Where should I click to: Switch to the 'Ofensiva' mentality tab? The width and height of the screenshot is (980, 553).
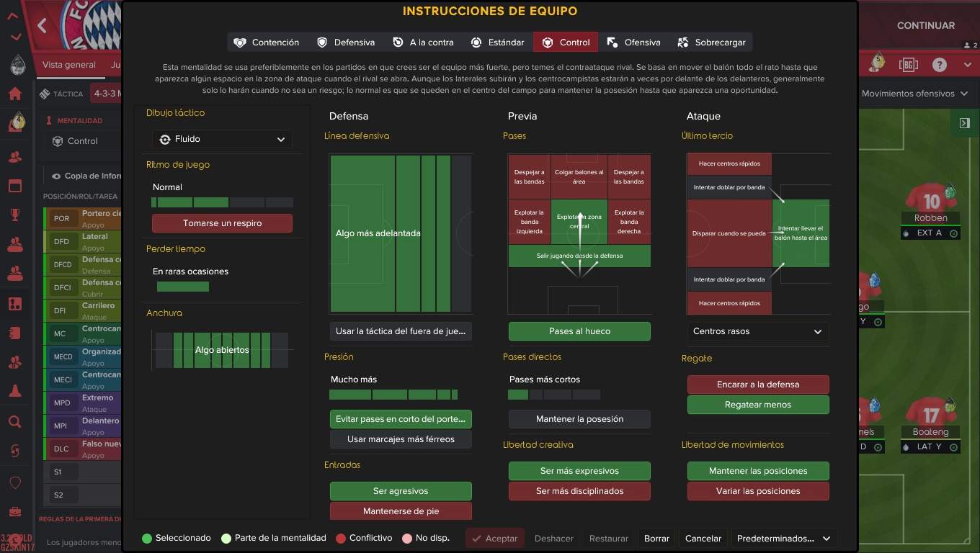tap(633, 42)
